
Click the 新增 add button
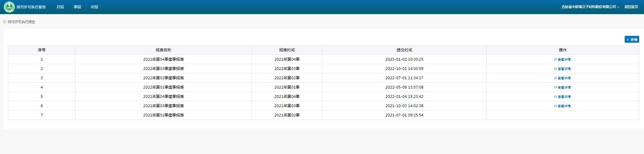[x=632, y=40]
